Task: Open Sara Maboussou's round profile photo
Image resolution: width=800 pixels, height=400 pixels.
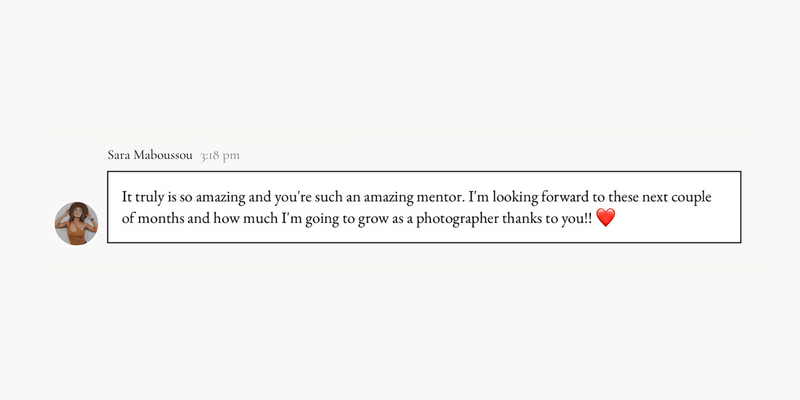Action: pos(77,223)
